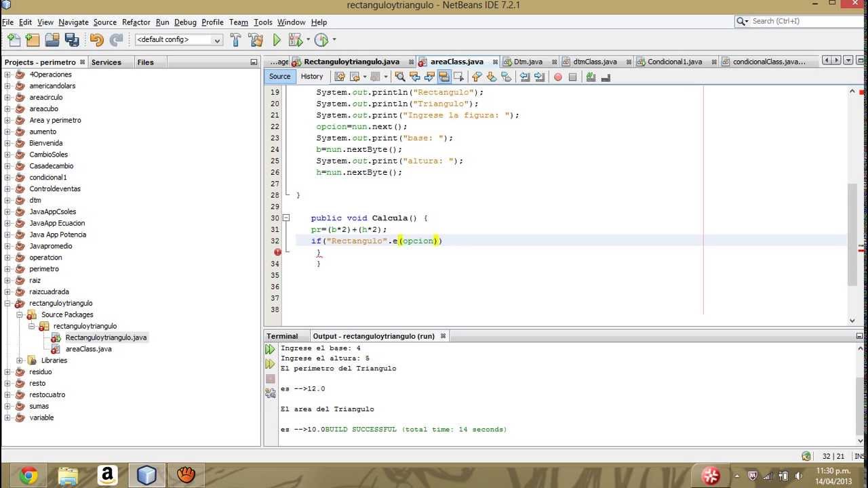The height and width of the screenshot is (488, 868).
Task: Click Shift Line Left icon
Action: pos(524,77)
